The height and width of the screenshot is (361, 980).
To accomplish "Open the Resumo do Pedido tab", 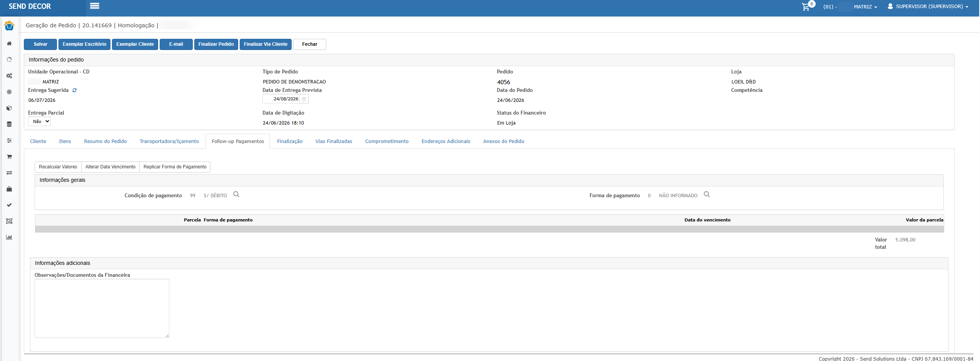I will [105, 141].
